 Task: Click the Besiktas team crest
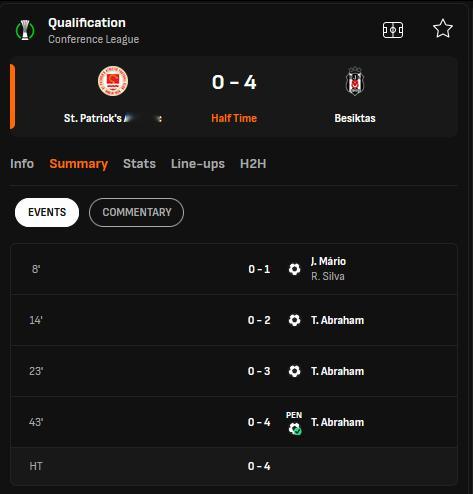click(x=355, y=81)
